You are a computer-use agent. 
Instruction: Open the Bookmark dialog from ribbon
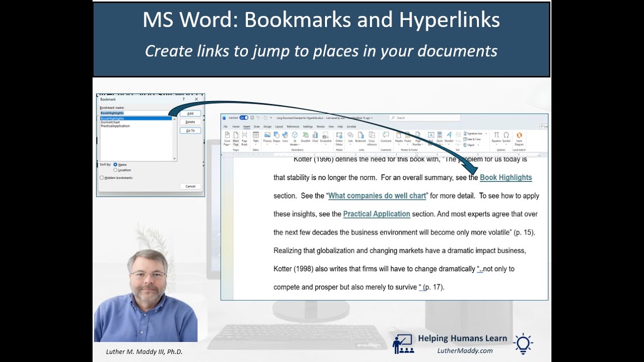click(361, 137)
